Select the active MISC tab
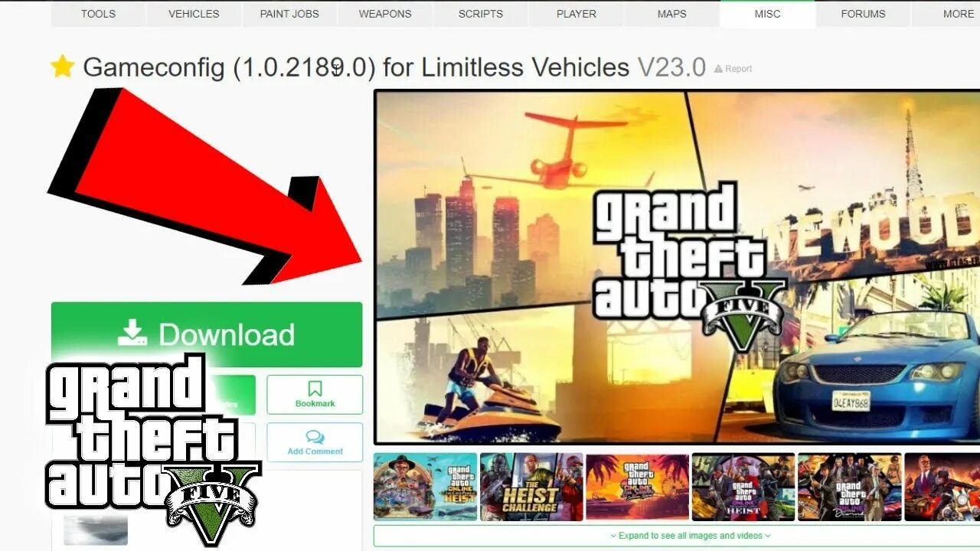Viewport: 980px width, 551px height. [768, 14]
